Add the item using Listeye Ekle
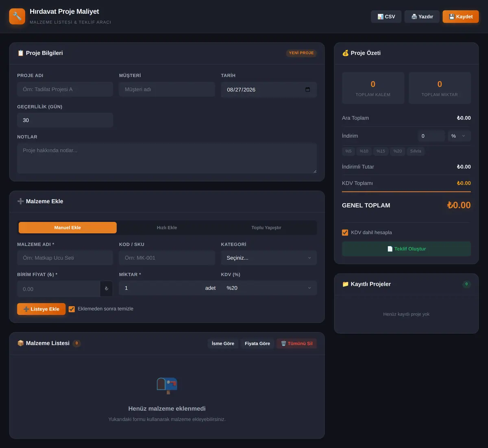488x448 pixels. pos(41,309)
